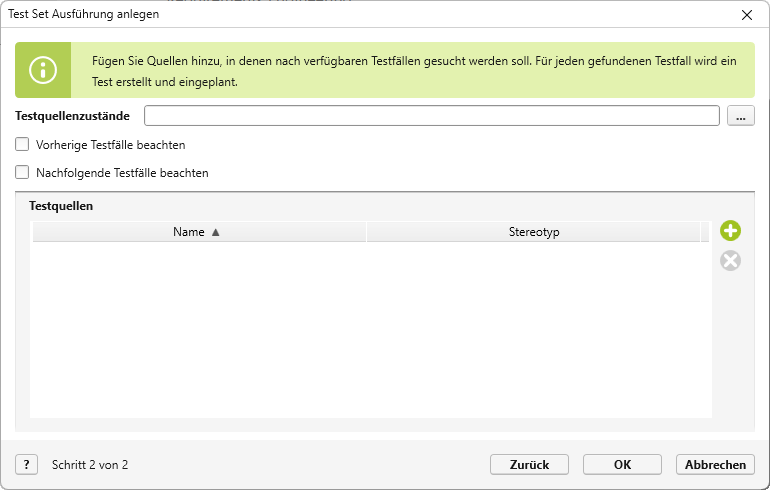Click the ellipsis browse button for Testquellenzustände
Screen dimensions: 770x490
click(x=740, y=116)
